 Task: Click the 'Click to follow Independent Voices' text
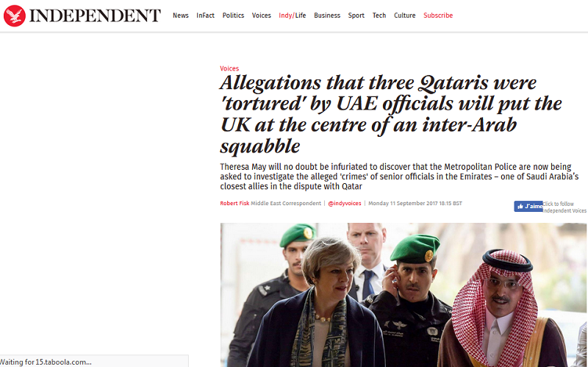[x=564, y=207]
